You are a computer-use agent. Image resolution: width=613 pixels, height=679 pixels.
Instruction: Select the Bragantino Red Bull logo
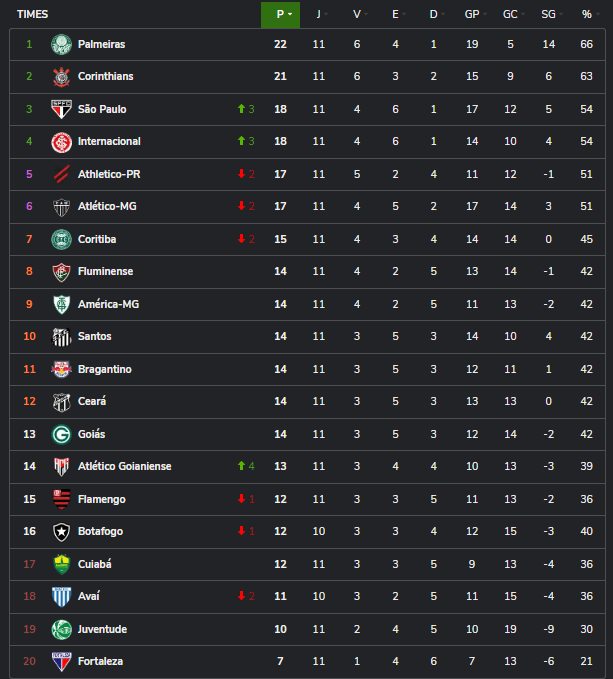pos(62,369)
